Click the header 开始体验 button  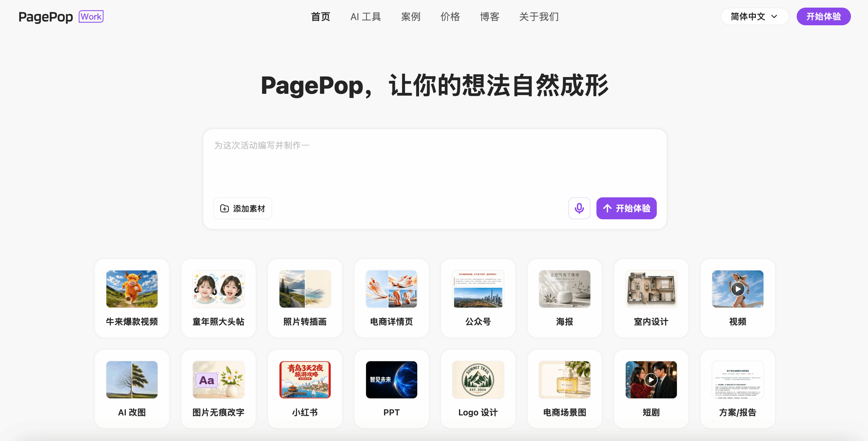[x=823, y=16]
